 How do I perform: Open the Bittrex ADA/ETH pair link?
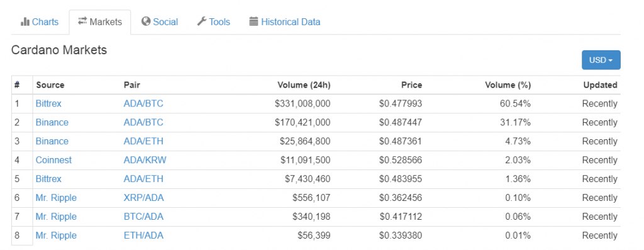(x=143, y=179)
